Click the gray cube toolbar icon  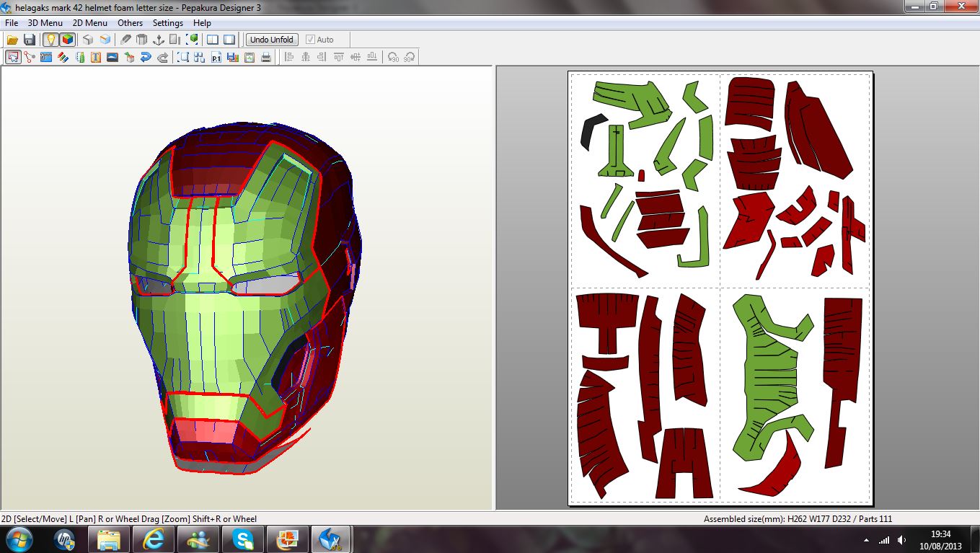tap(88, 40)
